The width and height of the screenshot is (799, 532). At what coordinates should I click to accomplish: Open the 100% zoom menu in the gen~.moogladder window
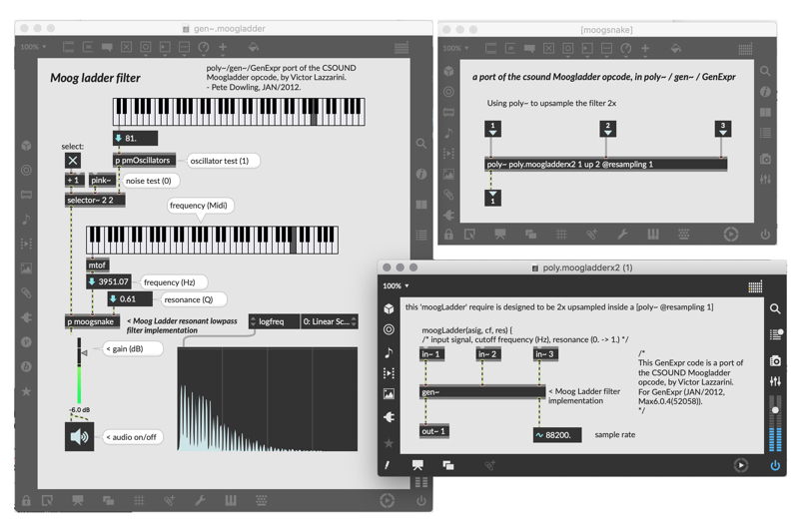click(x=34, y=47)
